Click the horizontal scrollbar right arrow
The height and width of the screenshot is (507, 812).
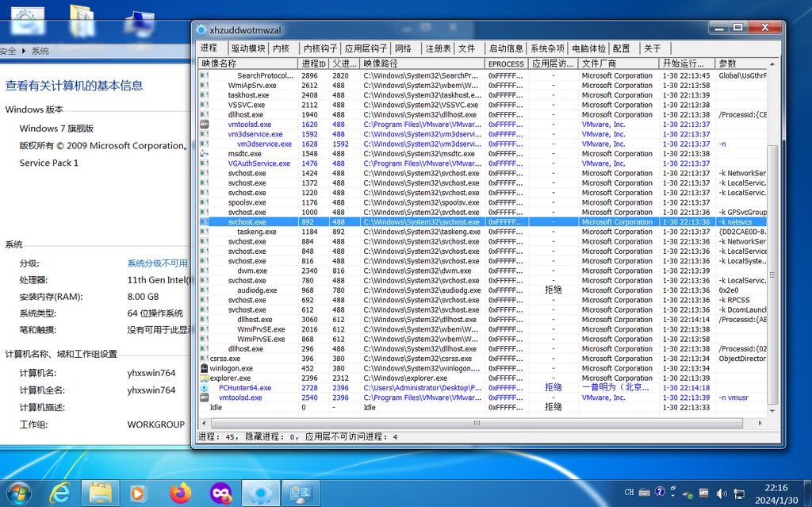point(760,423)
